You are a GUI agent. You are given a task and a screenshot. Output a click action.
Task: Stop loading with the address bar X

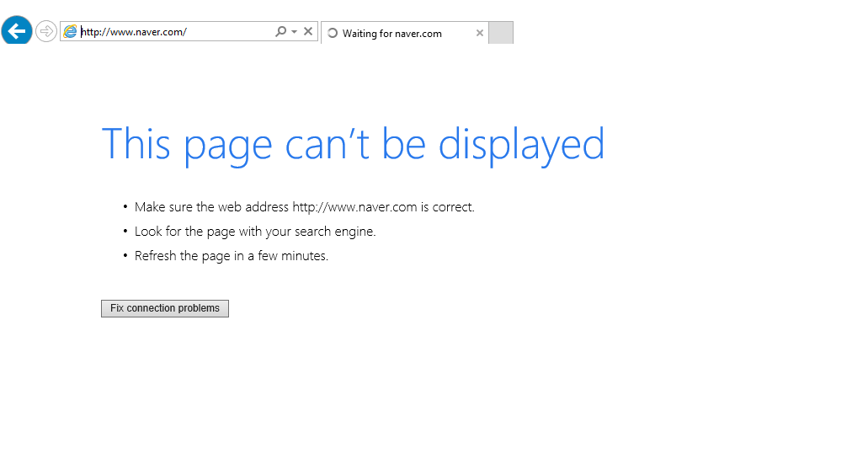[308, 31]
